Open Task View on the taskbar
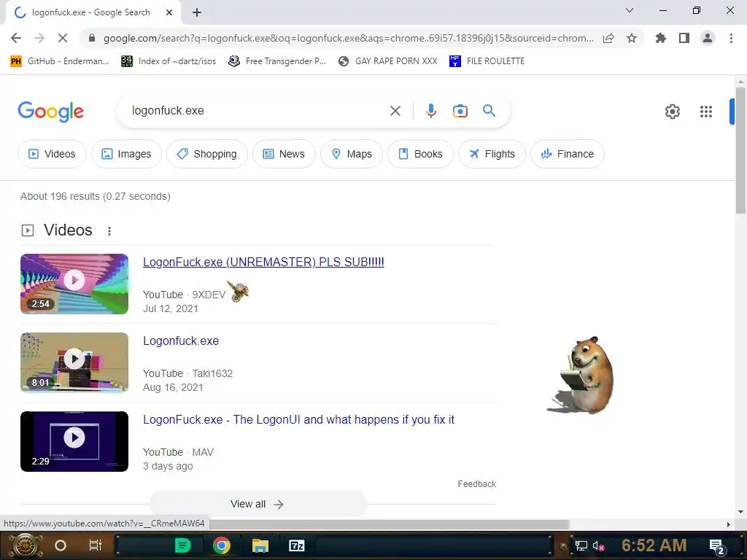 pyautogui.click(x=96, y=545)
